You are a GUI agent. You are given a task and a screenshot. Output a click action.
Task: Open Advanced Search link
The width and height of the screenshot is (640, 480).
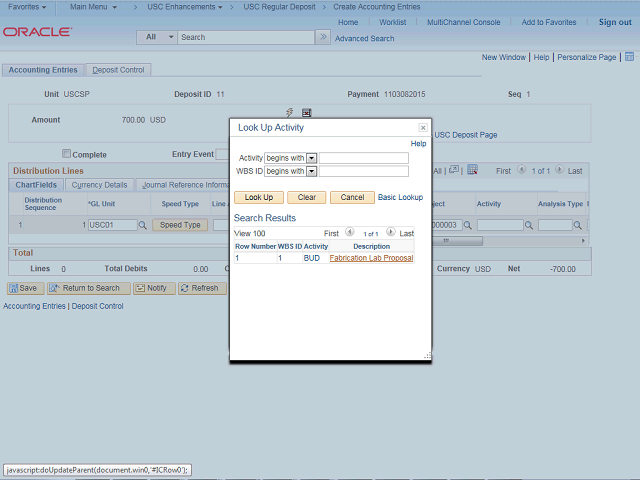pyautogui.click(x=364, y=39)
